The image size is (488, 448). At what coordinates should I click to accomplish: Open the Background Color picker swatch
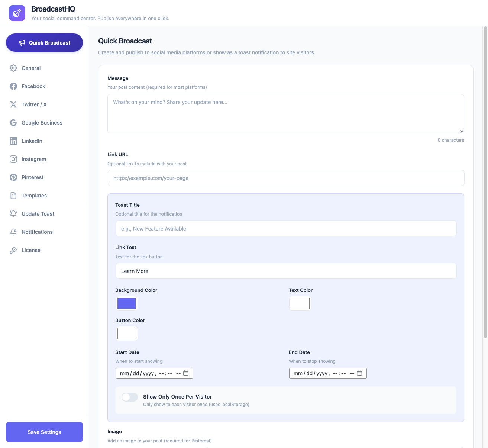pyautogui.click(x=126, y=303)
